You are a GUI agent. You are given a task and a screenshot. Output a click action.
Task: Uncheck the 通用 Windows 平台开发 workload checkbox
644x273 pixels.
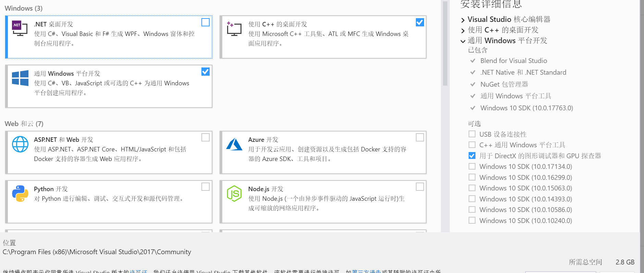(206, 72)
